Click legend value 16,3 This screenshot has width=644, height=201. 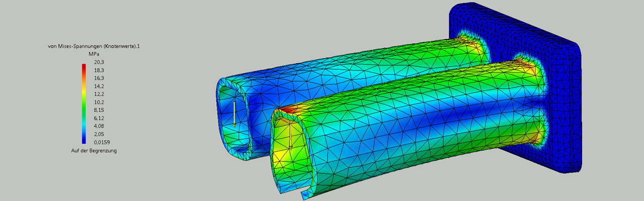click(x=99, y=78)
